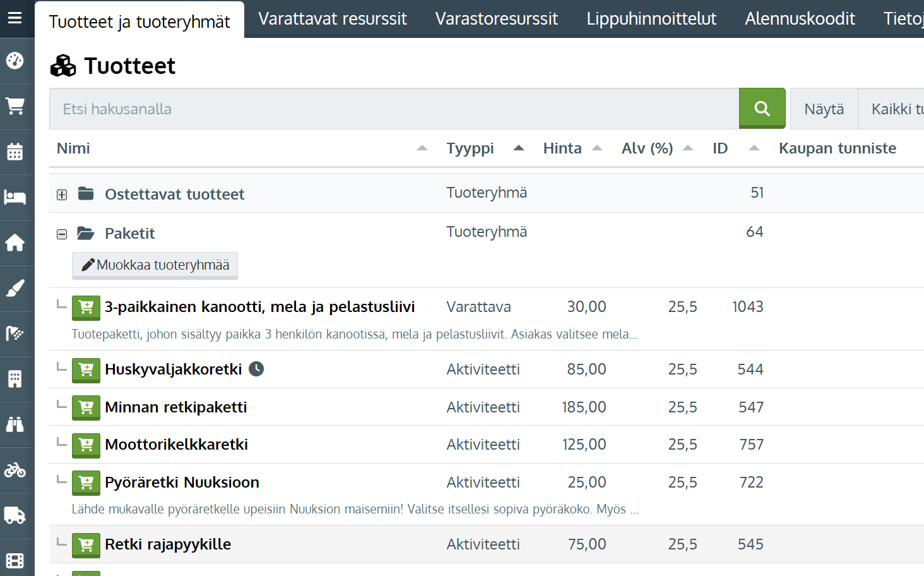Open the Retki rajapyykille product link

(x=168, y=544)
